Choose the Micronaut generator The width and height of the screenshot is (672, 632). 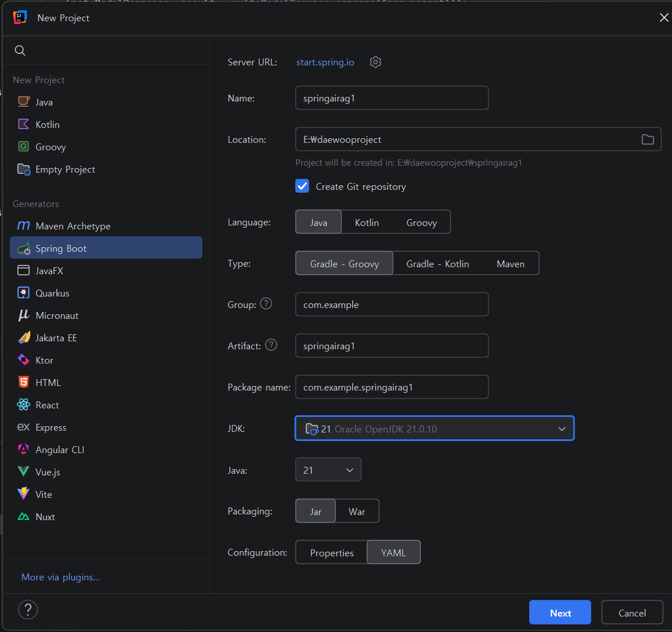(106, 315)
